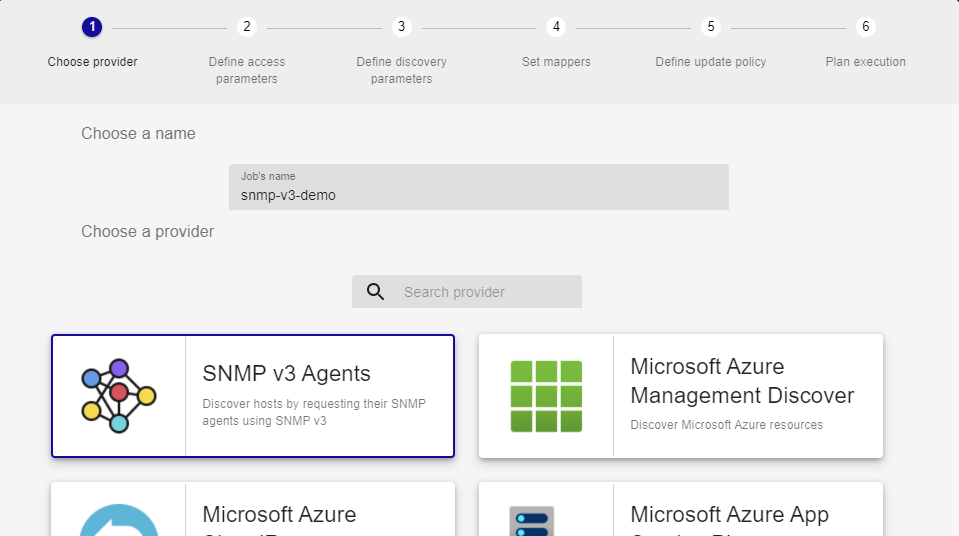Go to step 6 Plan execution
Image resolution: width=959 pixels, height=536 pixels.
point(865,27)
